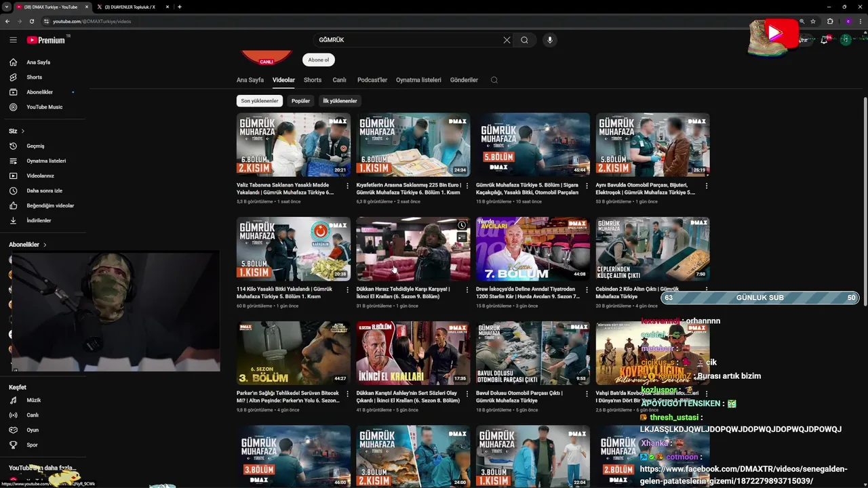The width and height of the screenshot is (868, 488).
Task: Open Drew İskoçya'da Define Avında title
Action: 528,293
